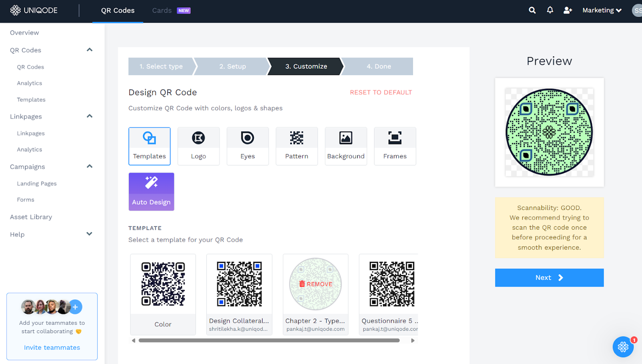Click the scrollbar right arrow

click(x=413, y=340)
